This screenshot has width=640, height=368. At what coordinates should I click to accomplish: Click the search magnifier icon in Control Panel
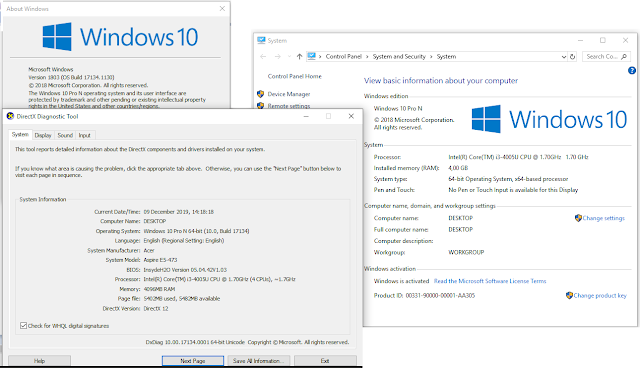624,57
